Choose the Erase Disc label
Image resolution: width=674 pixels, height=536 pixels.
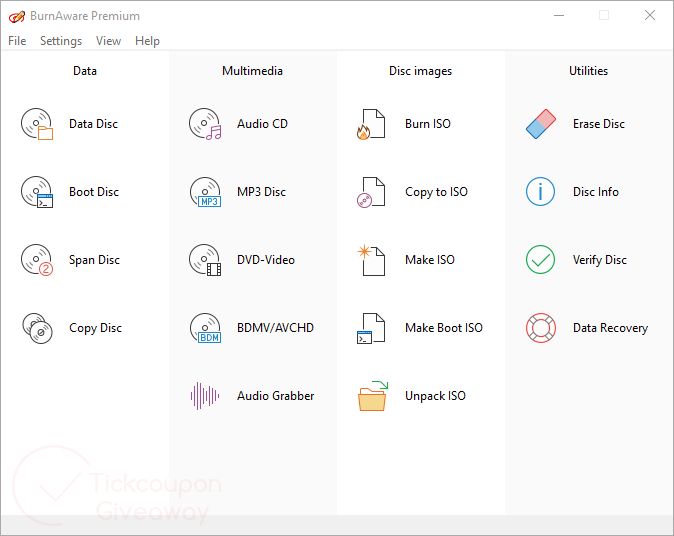point(599,124)
